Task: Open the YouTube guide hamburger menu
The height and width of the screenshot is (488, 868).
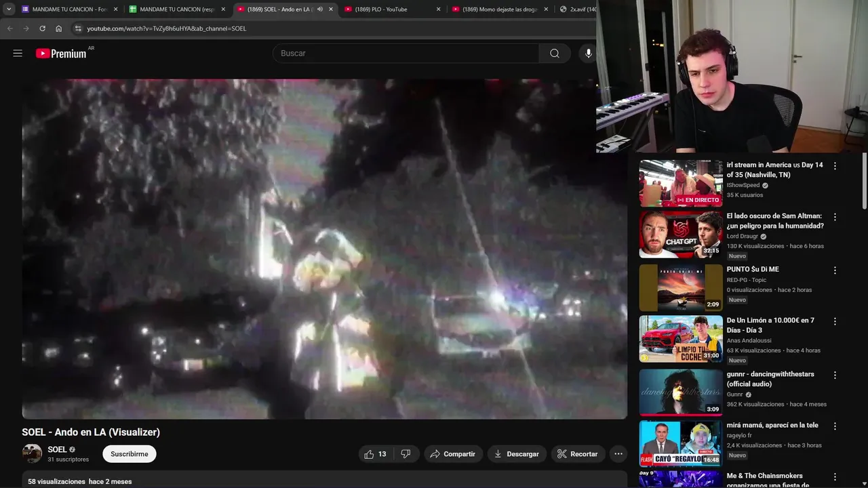Action: [18, 53]
